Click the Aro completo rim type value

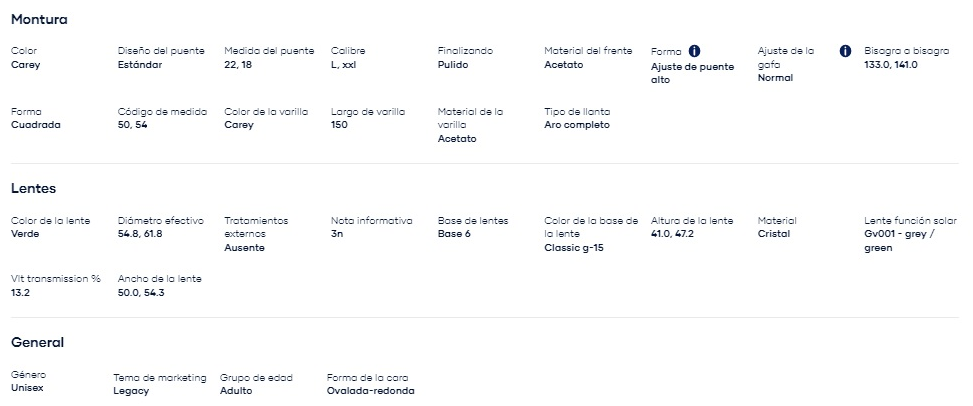coord(577,125)
